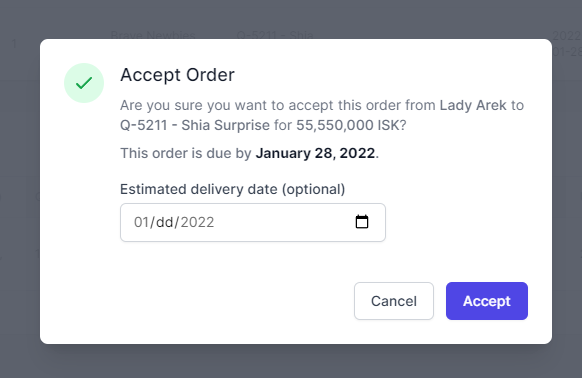582x378 pixels.
Task: Select the 2022 year segment
Action: point(197,222)
